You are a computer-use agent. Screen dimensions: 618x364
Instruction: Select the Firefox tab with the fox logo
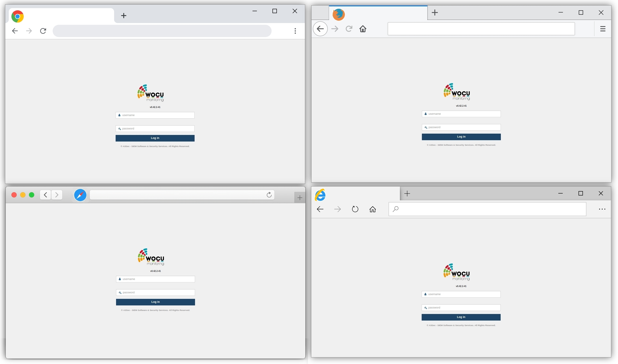click(378, 13)
